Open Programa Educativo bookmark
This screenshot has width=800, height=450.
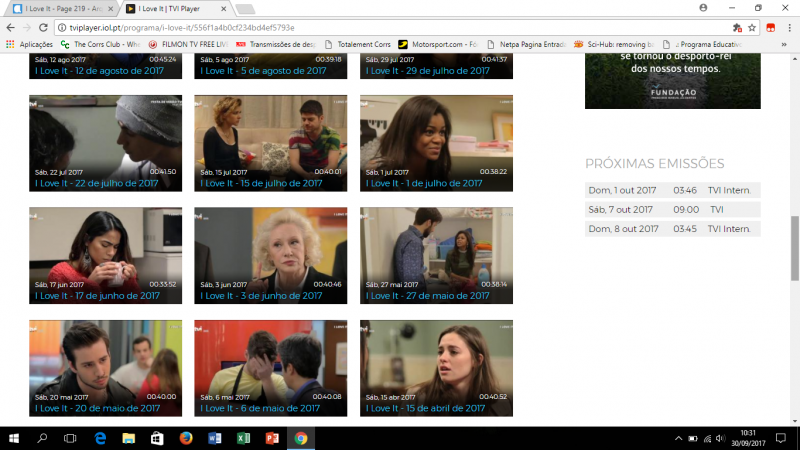point(703,44)
